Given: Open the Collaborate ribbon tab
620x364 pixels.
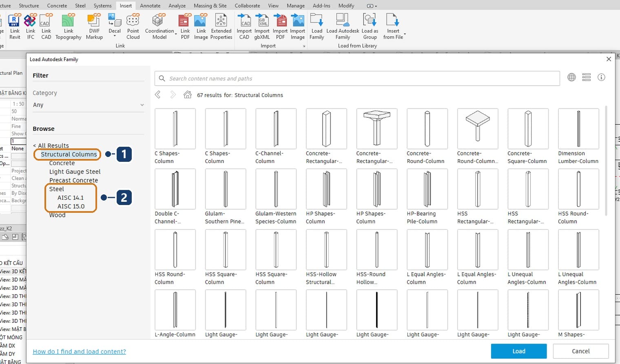Looking at the screenshot, I should click(x=247, y=6).
